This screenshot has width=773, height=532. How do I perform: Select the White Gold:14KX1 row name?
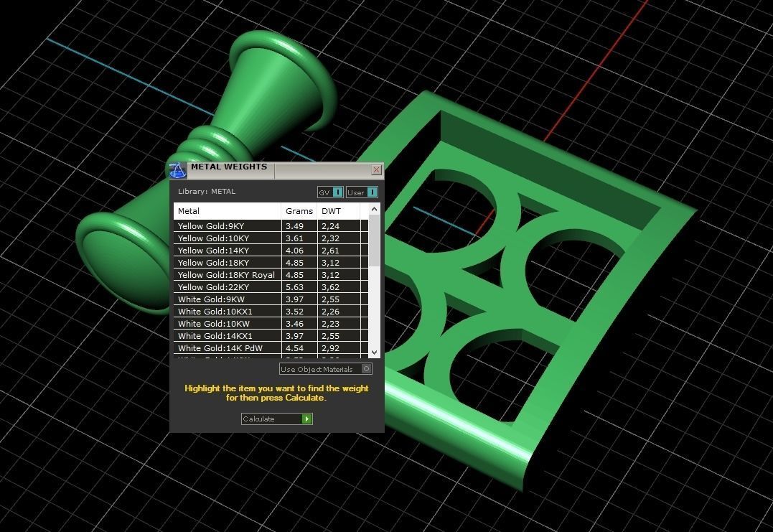click(215, 336)
